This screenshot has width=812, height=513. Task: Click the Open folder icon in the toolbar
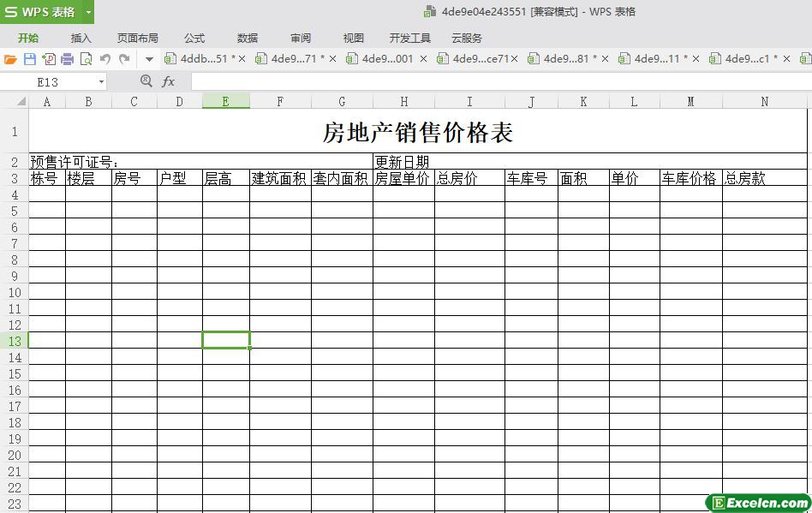(x=10, y=60)
